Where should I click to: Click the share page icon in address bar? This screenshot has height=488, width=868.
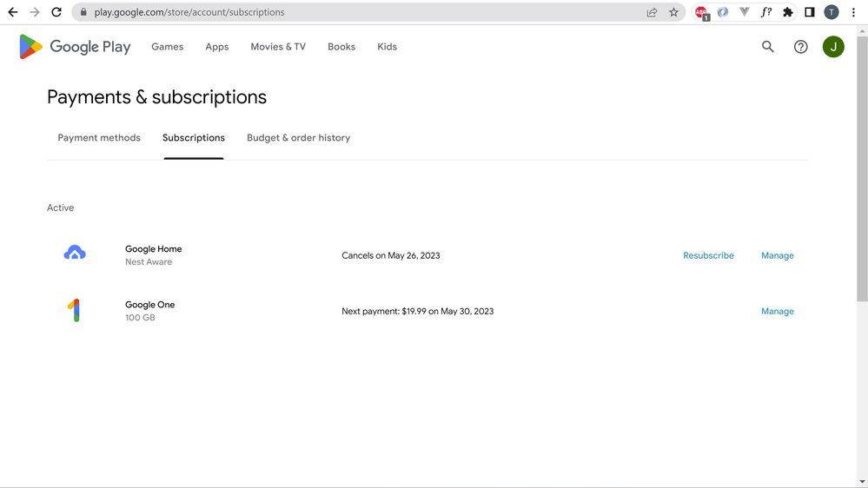652,12
